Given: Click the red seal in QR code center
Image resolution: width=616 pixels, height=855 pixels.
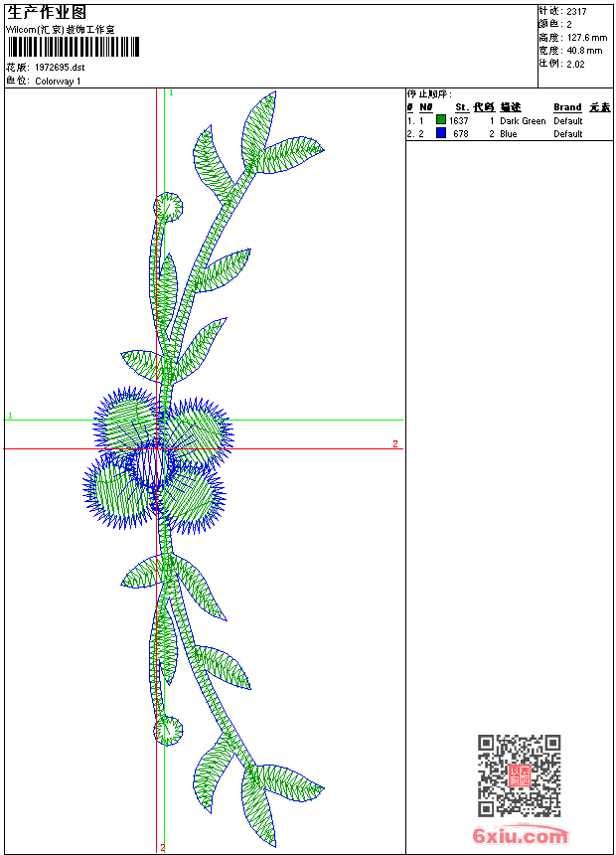Looking at the screenshot, I should click(x=519, y=775).
